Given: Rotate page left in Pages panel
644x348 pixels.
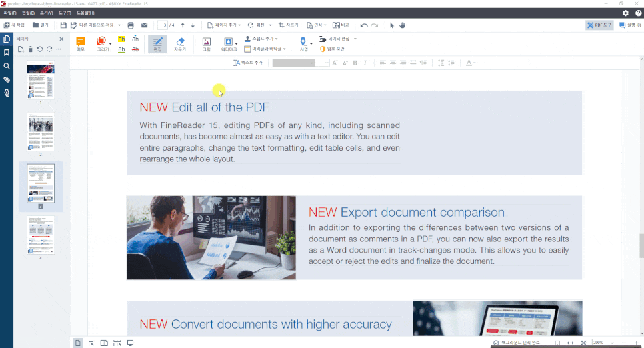Looking at the screenshot, I should click(40, 49).
